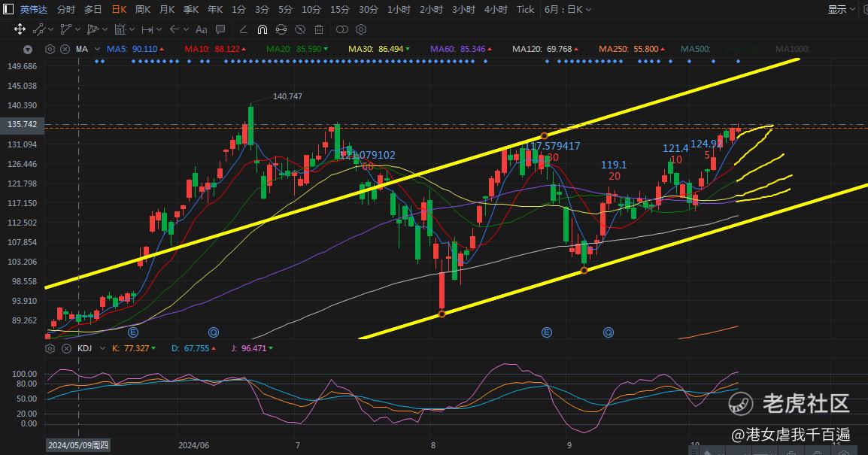Select the move crosshair cursor tool
This screenshot has height=455, width=868.
[20, 29]
